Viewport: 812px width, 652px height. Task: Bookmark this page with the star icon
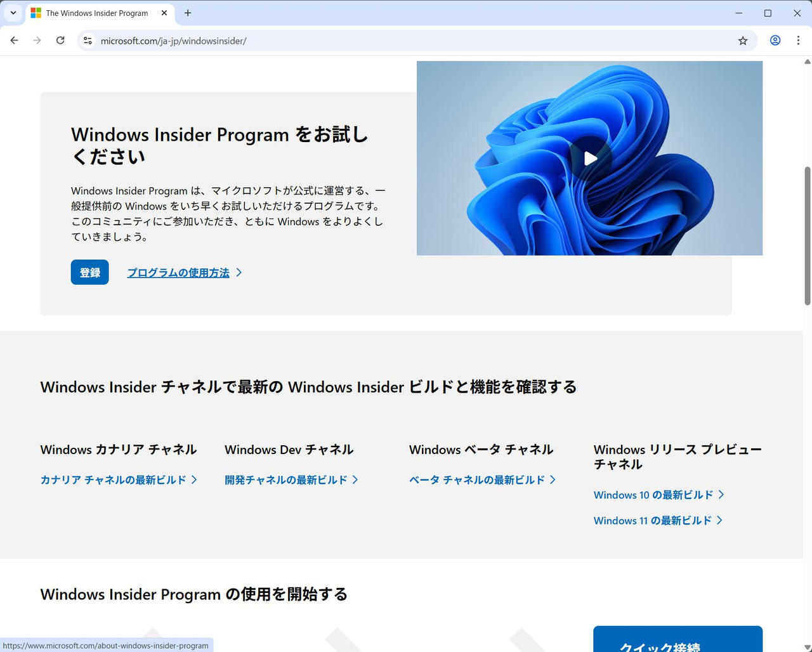(743, 41)
